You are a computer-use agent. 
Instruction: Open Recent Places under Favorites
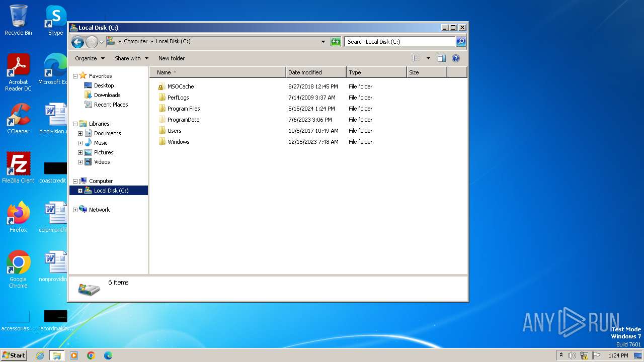111,105
